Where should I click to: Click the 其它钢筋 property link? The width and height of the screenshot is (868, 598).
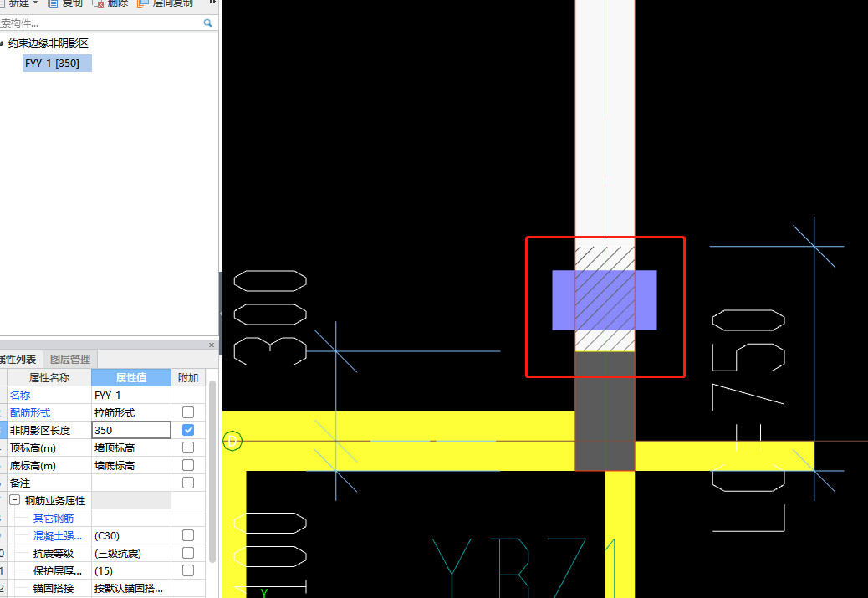54,519
